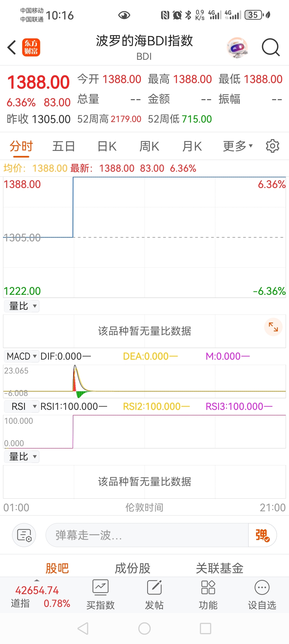The image size is (289, 644).
Task: Switch to the 日K tab
Action: point(107,146)
